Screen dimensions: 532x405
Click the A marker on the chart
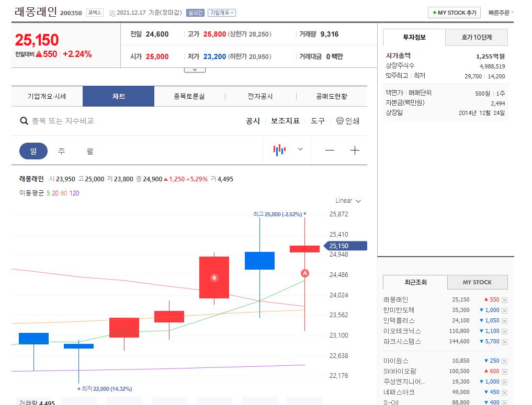point(304,273)
